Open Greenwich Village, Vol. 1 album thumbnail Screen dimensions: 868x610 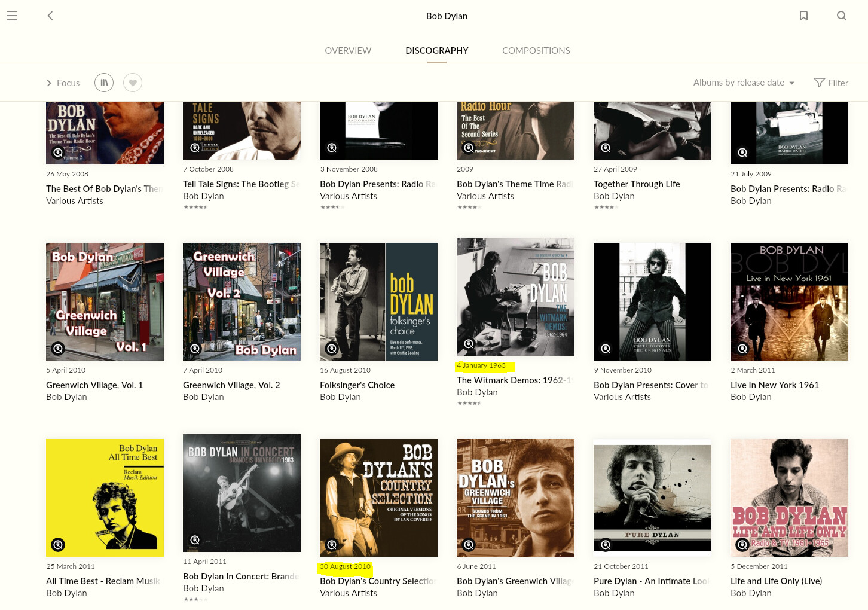[x=105, y=301]
